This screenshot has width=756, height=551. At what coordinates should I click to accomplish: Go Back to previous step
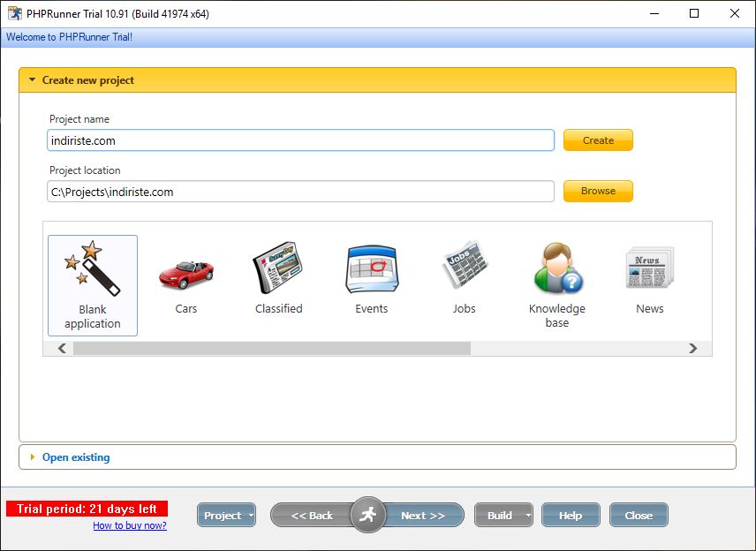pos(312,516)
